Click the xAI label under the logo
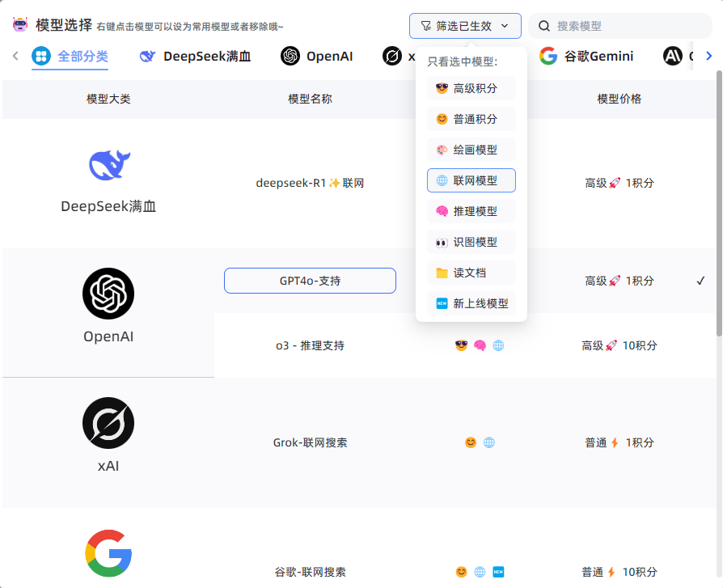The image size is (723, 588). (108, 466)
